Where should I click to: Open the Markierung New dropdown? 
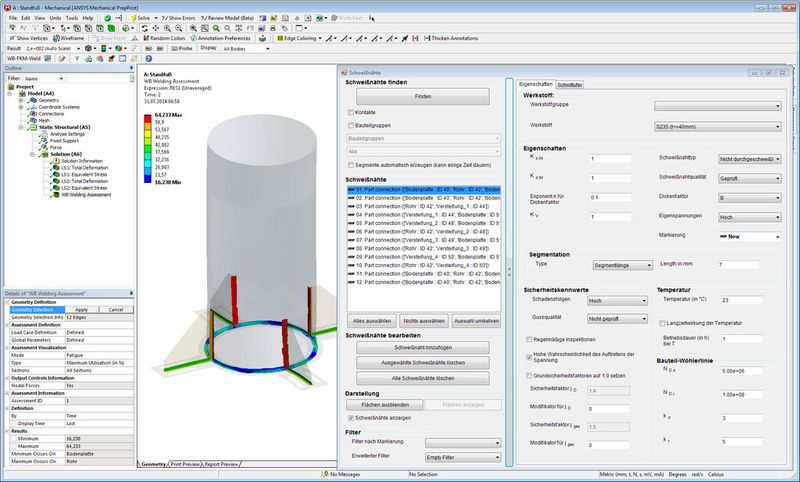tap(749, 237)
